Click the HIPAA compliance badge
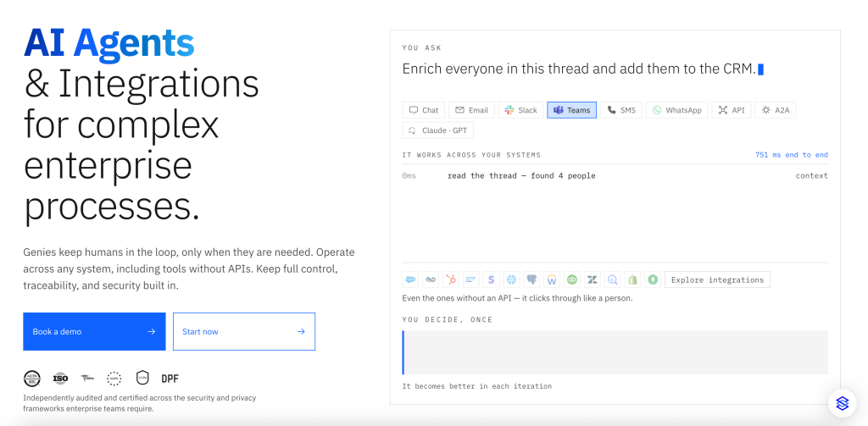Screen dimensions: 868x426 (87, 379)
